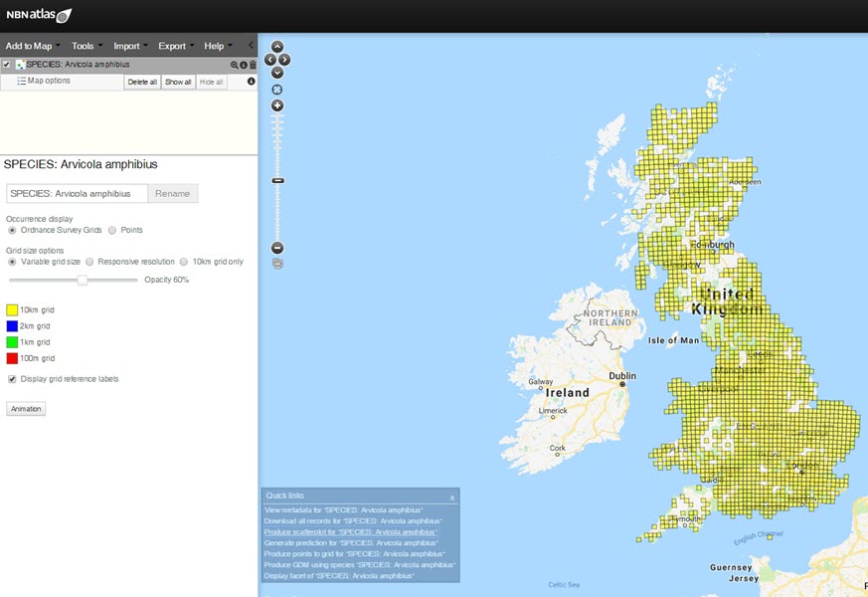The height and width of the screenshot is (597, 868).
Task: Click the return-to-default-extent globe icon
Action: tap(277, 89)
